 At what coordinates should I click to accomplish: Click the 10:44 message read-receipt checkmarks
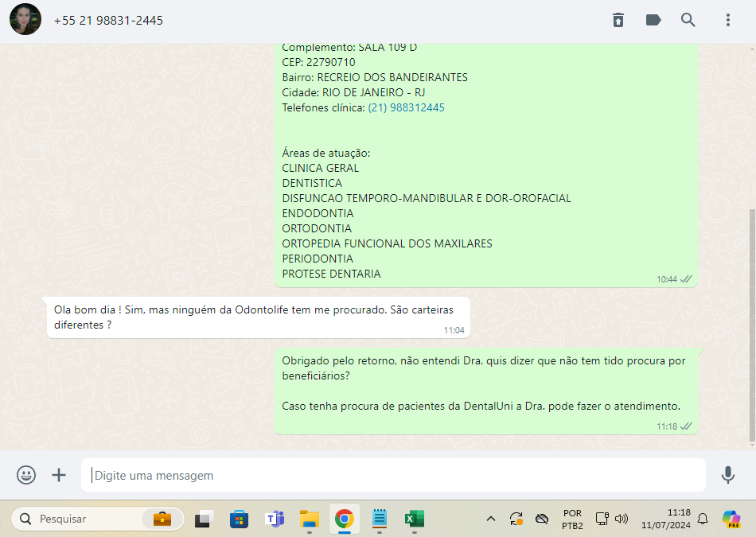686,279
